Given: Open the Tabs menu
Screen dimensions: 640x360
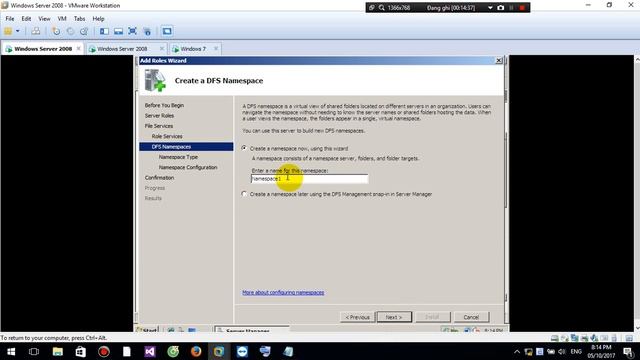Looking at the screenshot, I should [79, 19].
